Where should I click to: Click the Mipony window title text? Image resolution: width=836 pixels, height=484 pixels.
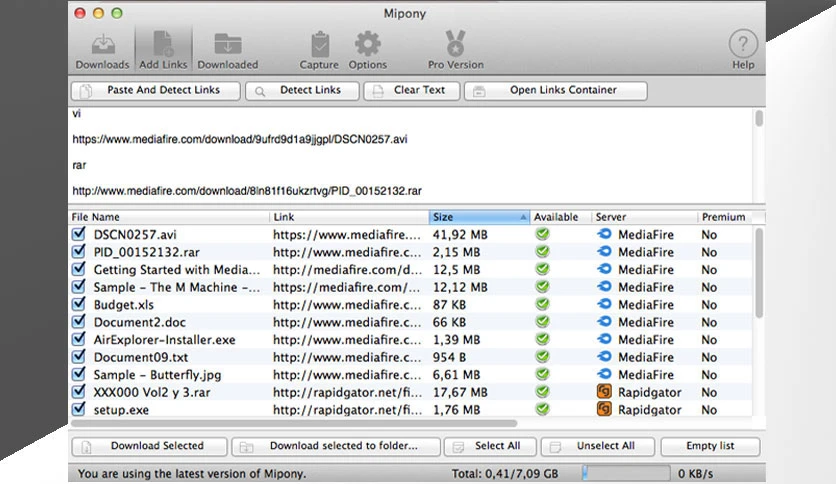405,13
